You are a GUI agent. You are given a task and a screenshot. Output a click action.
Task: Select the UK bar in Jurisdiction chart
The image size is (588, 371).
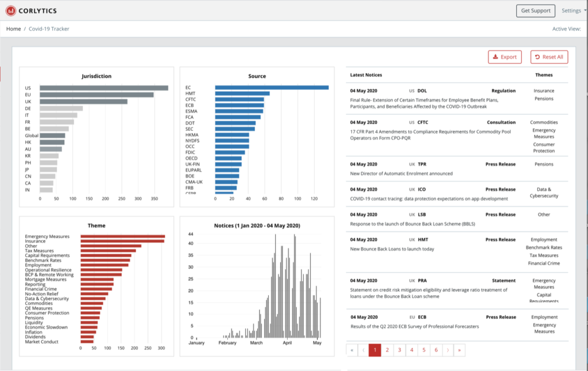(83, 102)
